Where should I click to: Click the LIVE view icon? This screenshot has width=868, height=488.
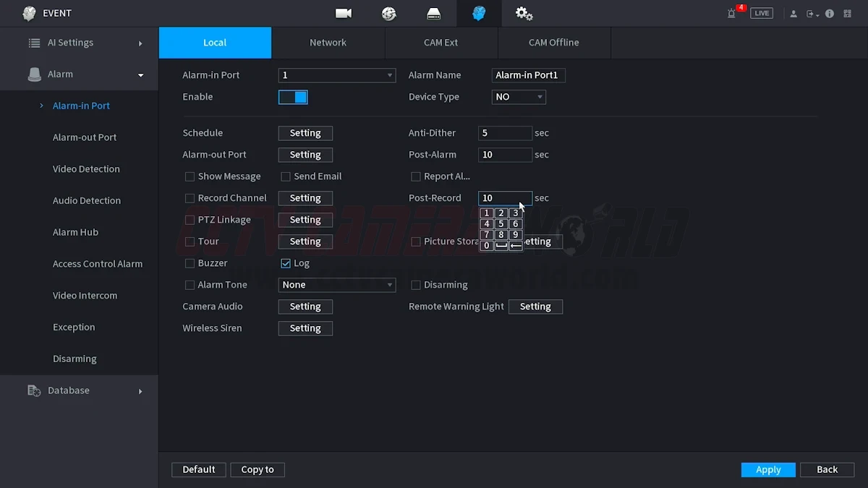761,14
